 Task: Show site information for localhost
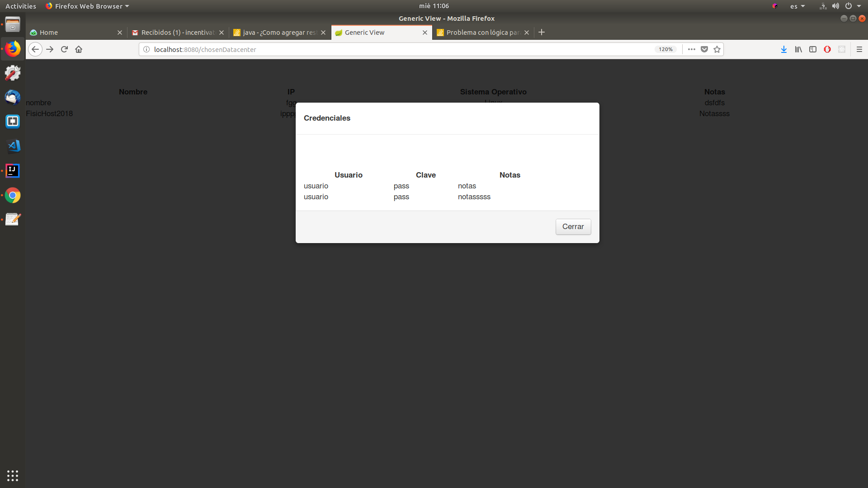point(146,49)
